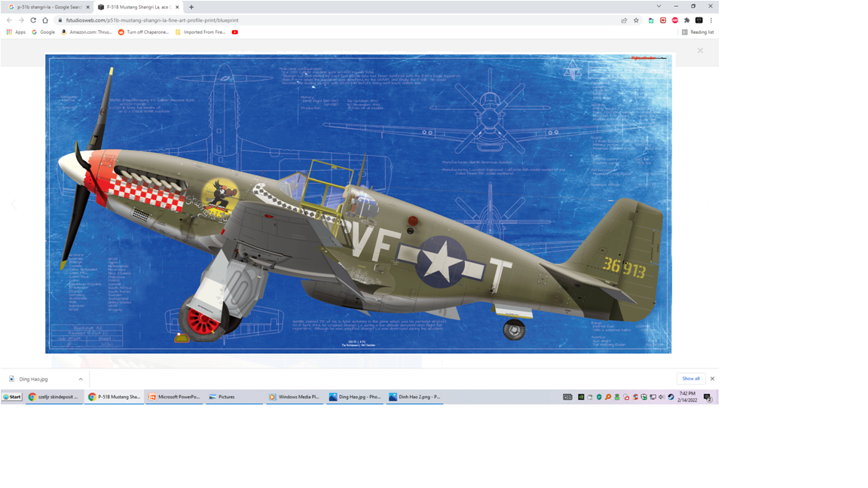This screenshot has width=868, height=488.
Task: Click the volume speaker tray icon
Action: (x=662, y=397)
